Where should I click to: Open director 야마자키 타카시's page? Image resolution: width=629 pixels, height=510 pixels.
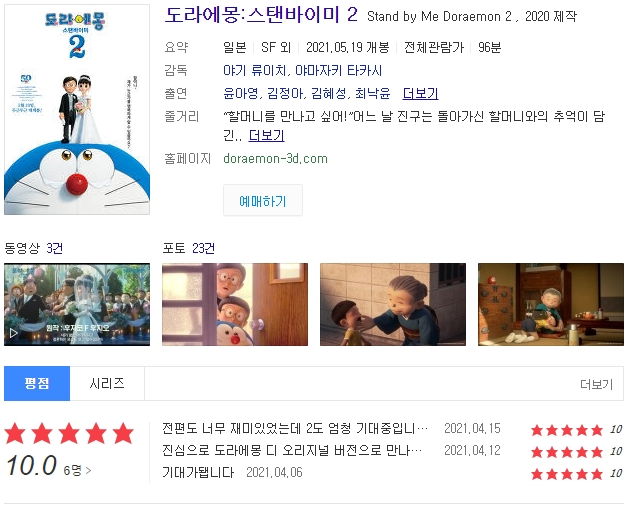tap(338, 71)
